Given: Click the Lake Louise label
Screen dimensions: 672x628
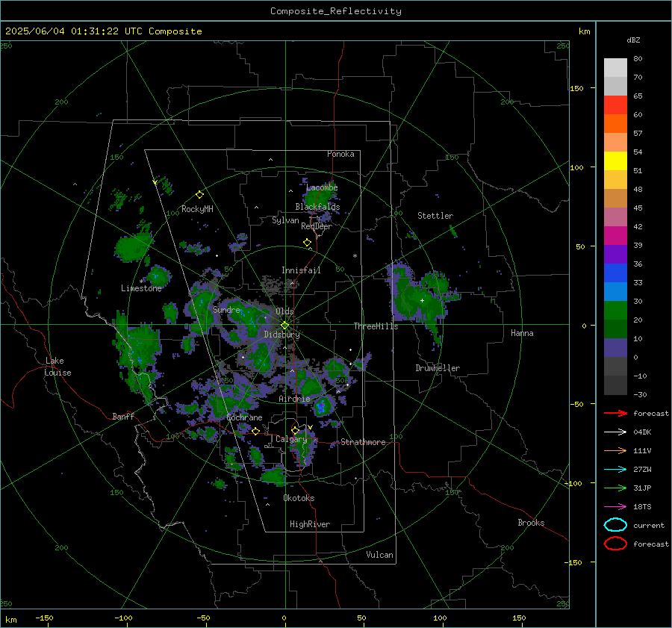Looking at the screenshot, I should click(x=58, y=367).
